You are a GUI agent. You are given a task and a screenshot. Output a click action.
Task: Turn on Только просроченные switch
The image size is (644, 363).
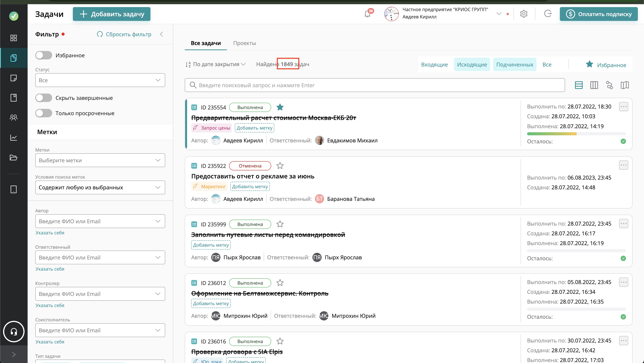pyautogui.click(x=44, y=113)
